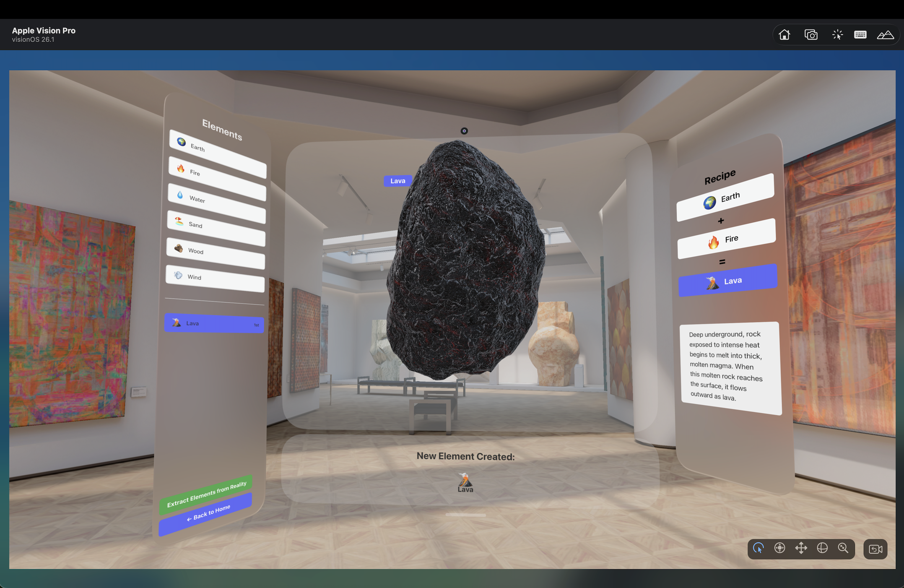This screenshot has height=588, width=904.
Task: Choose Fire in the Elements list
Action: tap(217, 178)
